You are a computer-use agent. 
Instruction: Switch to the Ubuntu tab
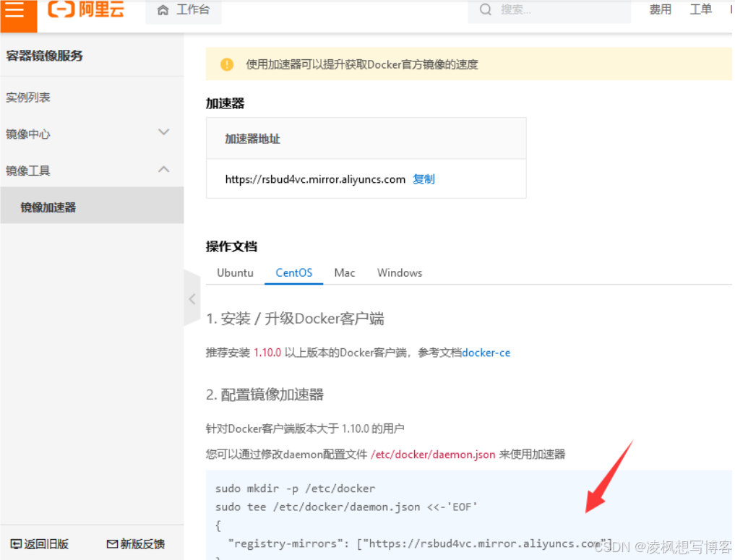235,272
